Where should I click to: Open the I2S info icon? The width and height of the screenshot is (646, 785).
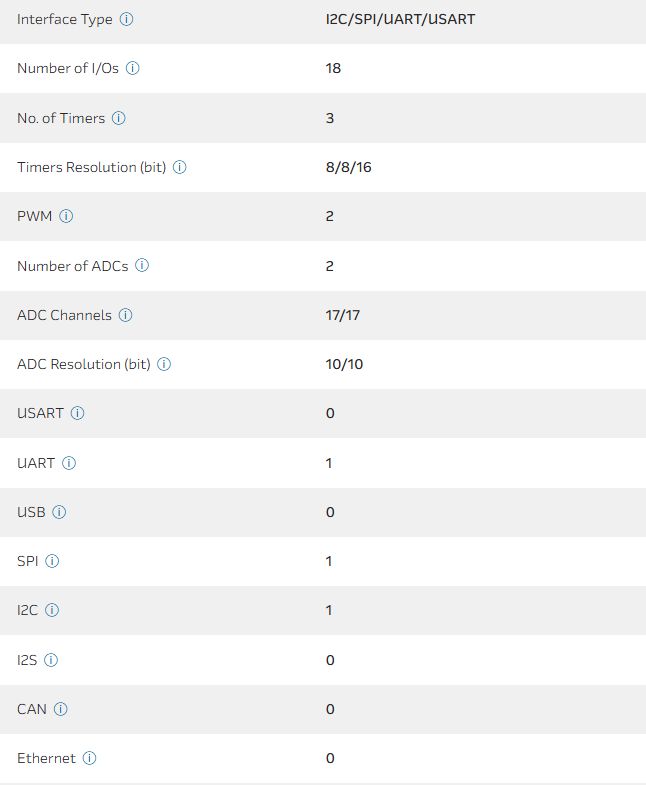(x=51, y=660)
